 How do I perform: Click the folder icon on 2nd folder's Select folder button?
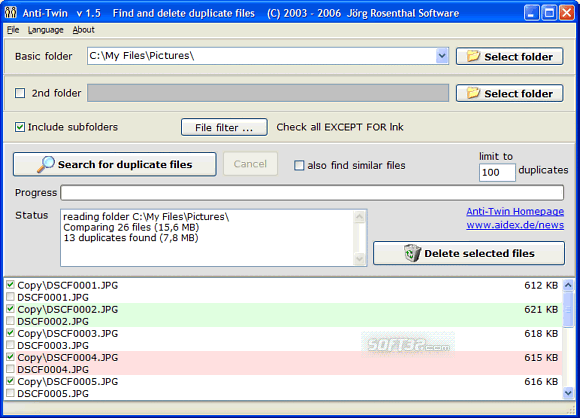[x=473, y=93]
